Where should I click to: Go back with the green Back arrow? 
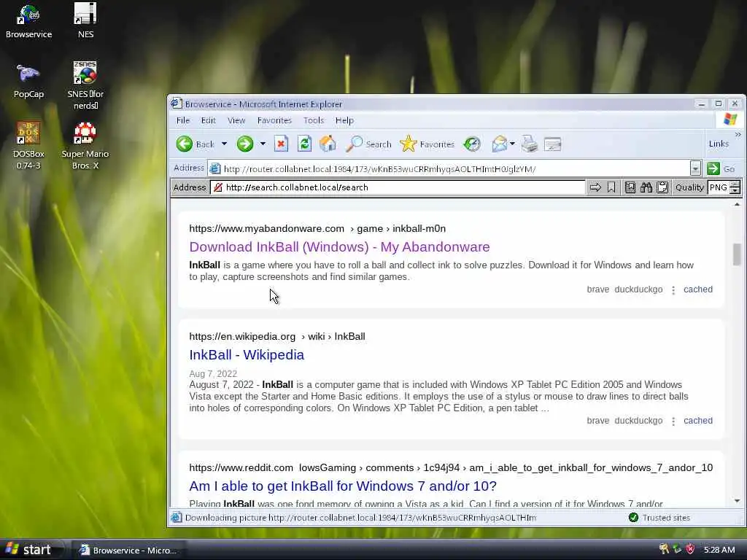tap(196, 144)
